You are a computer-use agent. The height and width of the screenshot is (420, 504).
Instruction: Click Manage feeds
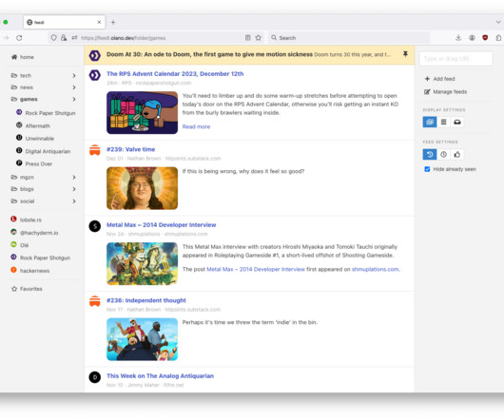point(450,92)
